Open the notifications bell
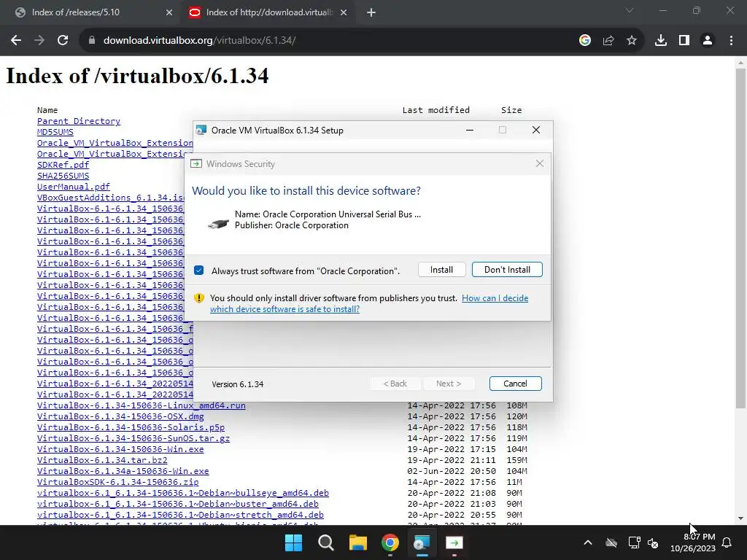The width and height of the screenshot is (747, 560). point(727,542)
